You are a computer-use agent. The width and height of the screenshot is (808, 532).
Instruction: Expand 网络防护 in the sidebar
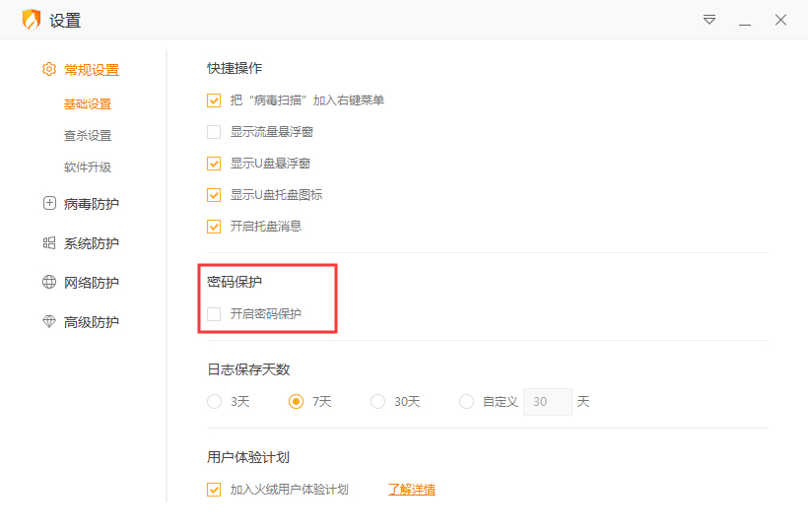[x=91, y=283]
